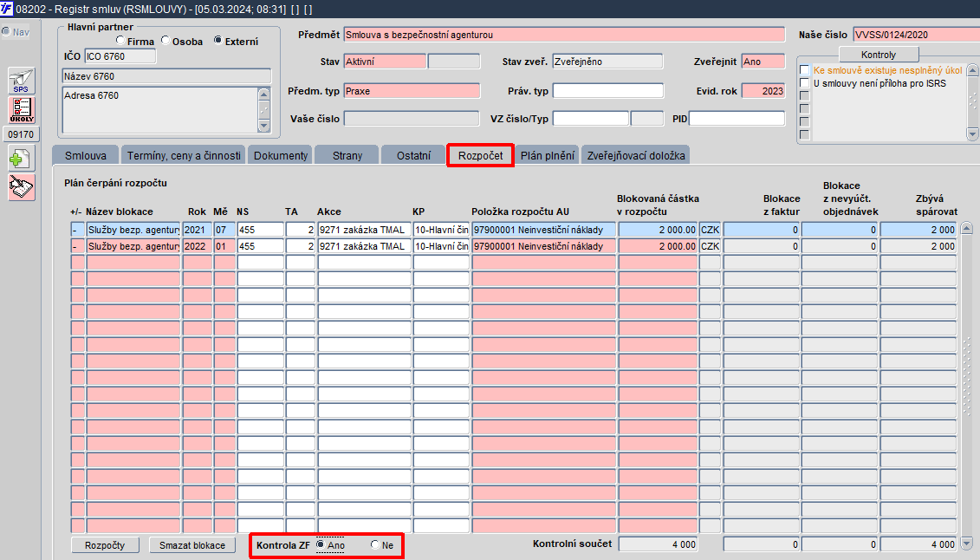
Task: Click the Rozpočty button
Action: (x=105, y=545)
